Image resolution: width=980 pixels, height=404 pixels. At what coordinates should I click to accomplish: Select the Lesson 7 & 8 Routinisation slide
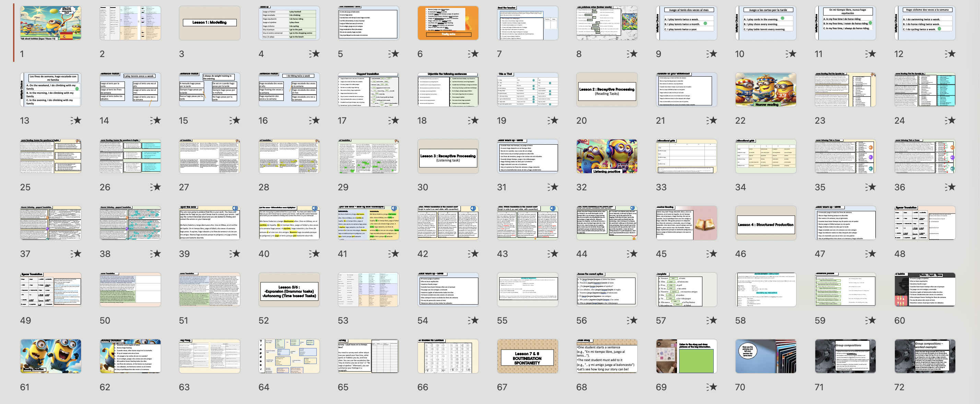coord(528,356)
